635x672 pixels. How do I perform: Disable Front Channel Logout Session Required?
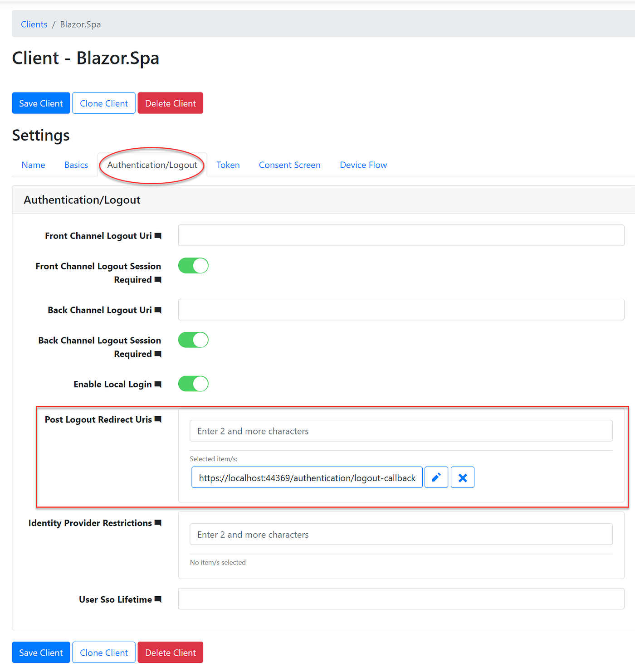tap(193, 265)
